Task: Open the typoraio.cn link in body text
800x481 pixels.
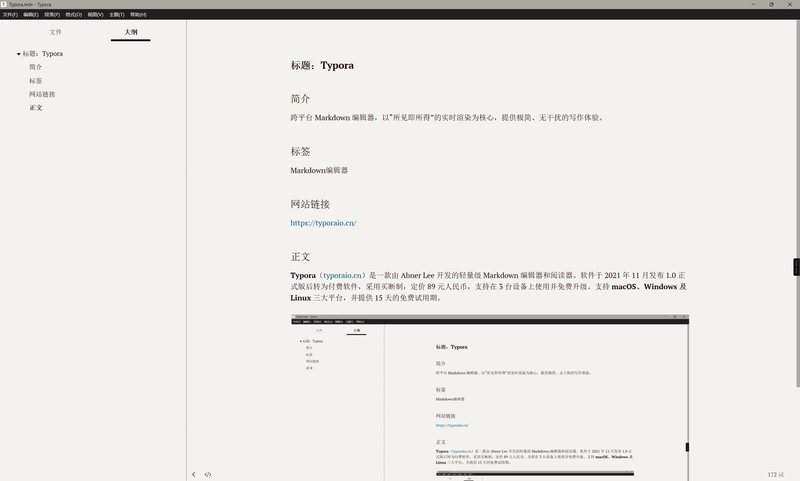Action: click(x=342, y=275)
